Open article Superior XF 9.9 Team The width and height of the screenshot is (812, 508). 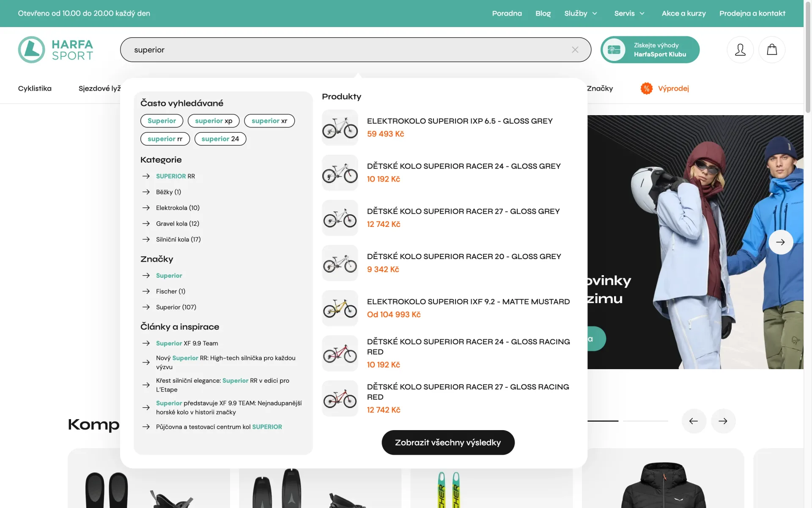click(x=187, y=343)
